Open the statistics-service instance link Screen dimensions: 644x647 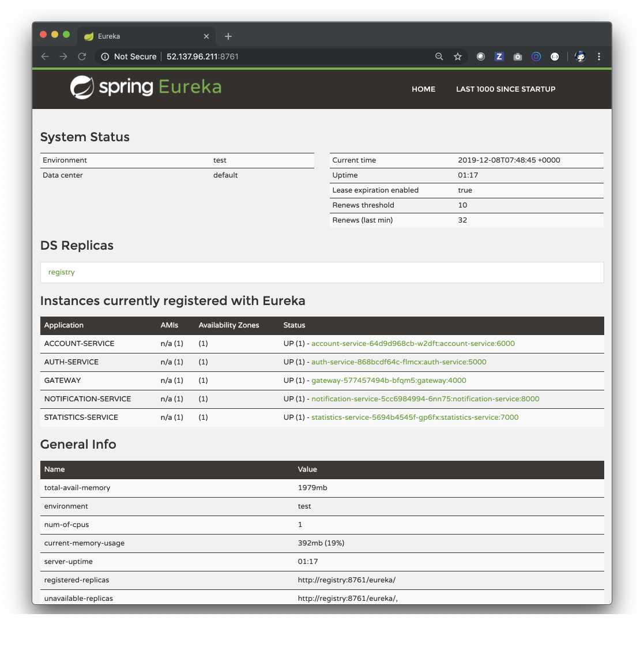coord(415,417)
